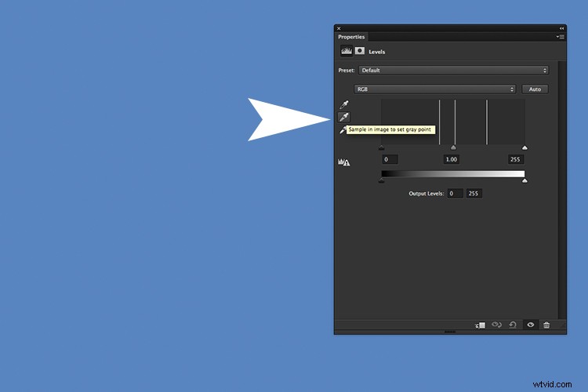The width and height of the screenshot is (588, 392).
Task: Click the midtone value field 1.00
Action: pyautogui.click(x=452, y=159)
